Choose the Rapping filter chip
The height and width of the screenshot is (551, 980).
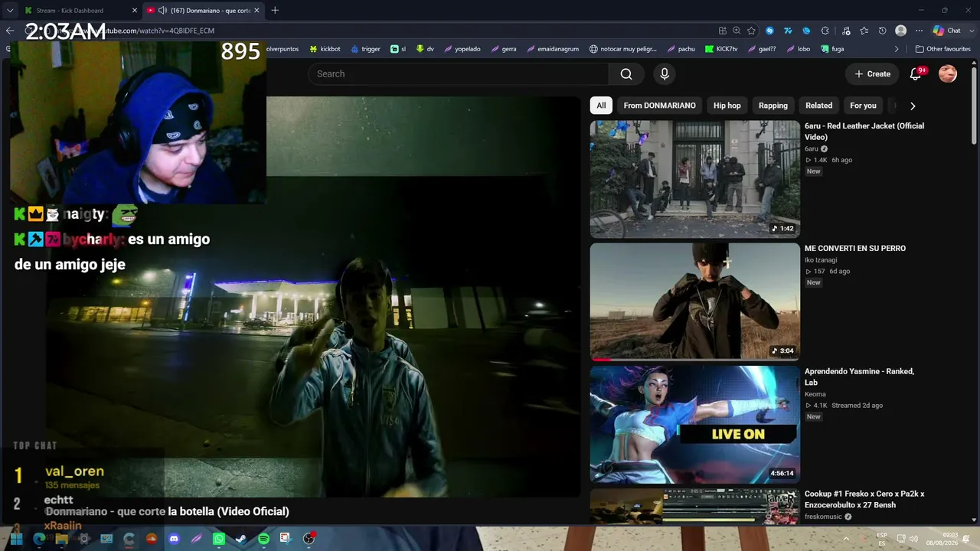click(x=773, y=106)
